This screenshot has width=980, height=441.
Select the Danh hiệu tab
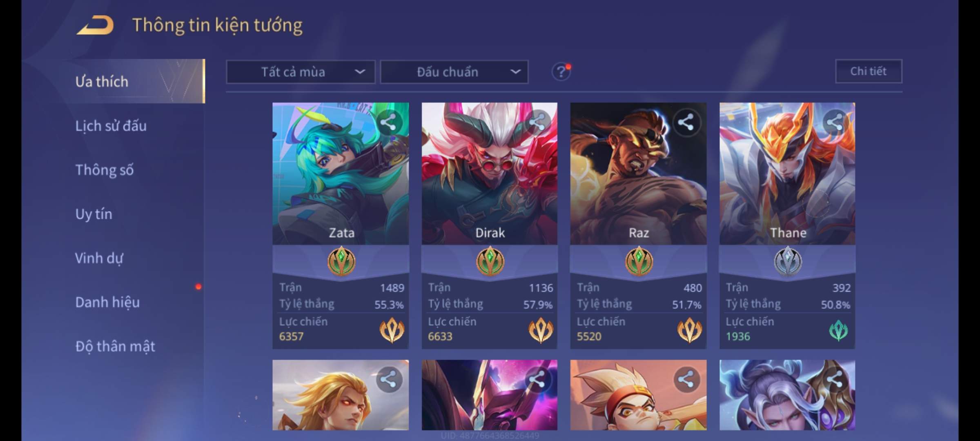(x=107, y=302)
